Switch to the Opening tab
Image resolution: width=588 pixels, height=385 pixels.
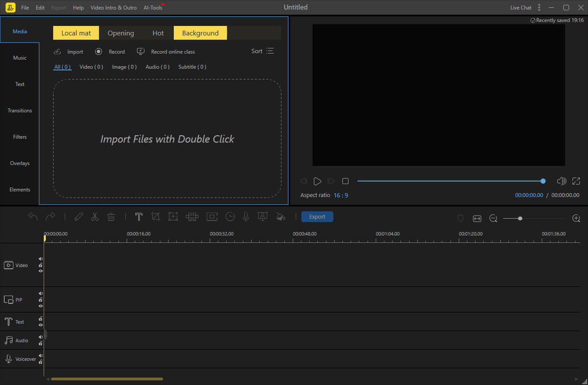click(x=121, y=33)
